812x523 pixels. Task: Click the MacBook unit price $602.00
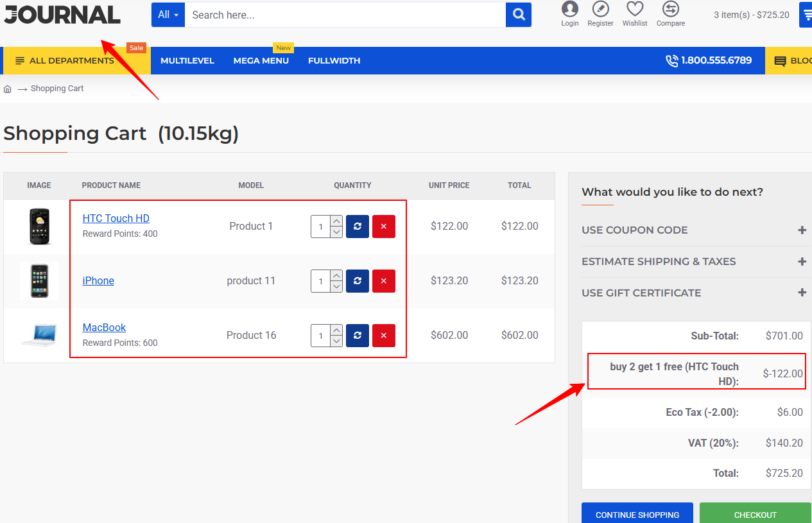pyautogui.click(x=449, y=336)
